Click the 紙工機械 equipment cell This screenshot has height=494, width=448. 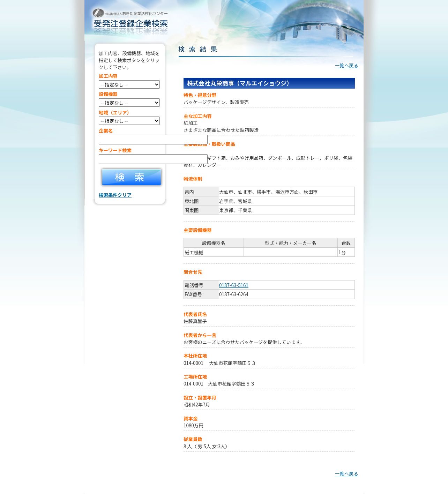(214, 252)
